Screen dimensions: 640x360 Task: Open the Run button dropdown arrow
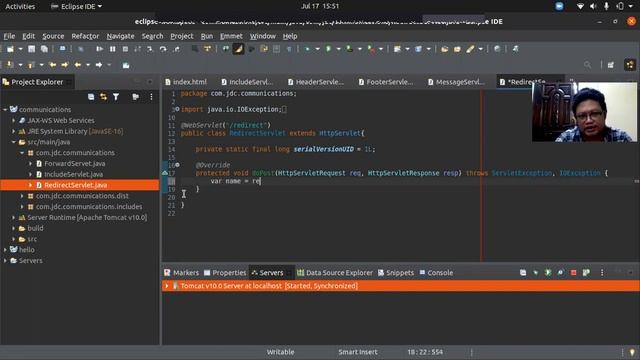click(x=338, y=49)
